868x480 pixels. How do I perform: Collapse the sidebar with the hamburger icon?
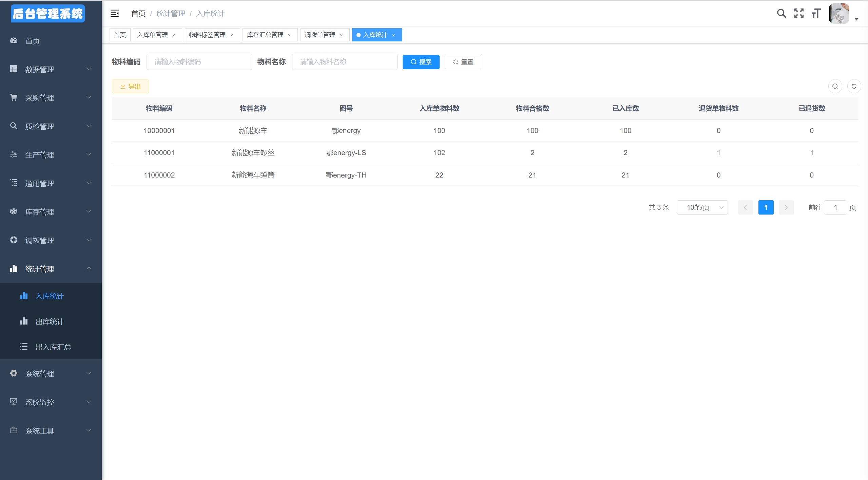coord(115,13)
